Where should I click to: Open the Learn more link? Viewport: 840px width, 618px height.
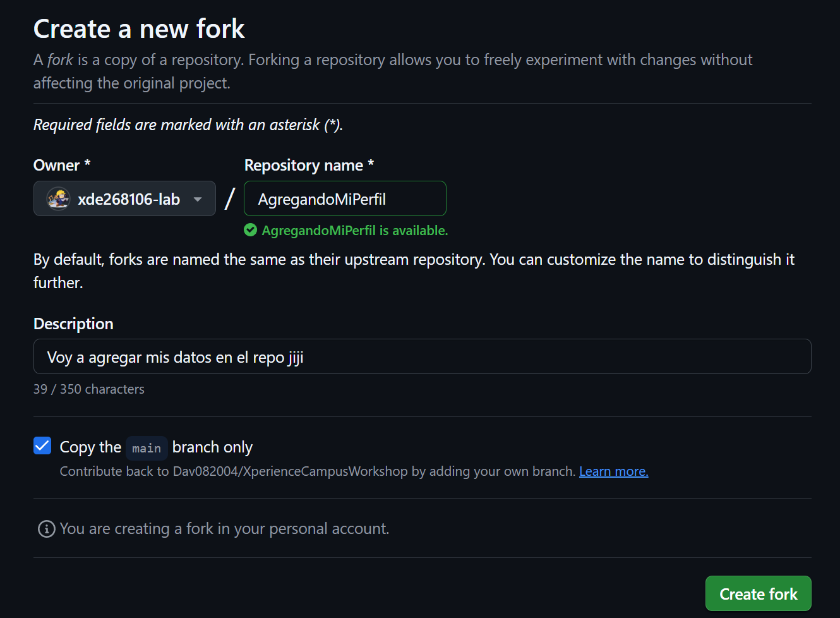(613, 471)
